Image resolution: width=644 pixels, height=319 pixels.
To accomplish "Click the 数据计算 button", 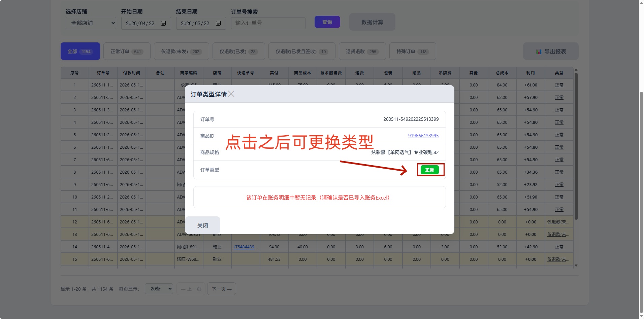I will click(372, 22).
